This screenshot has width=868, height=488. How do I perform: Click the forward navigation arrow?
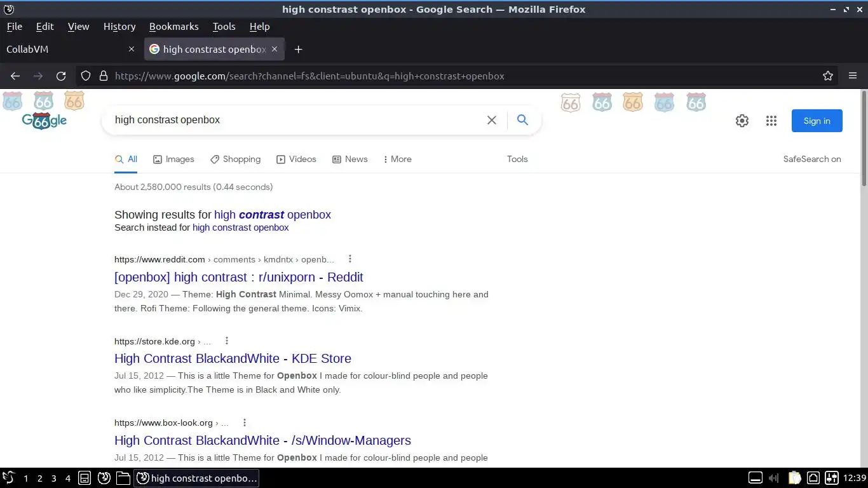click(38, 76)
